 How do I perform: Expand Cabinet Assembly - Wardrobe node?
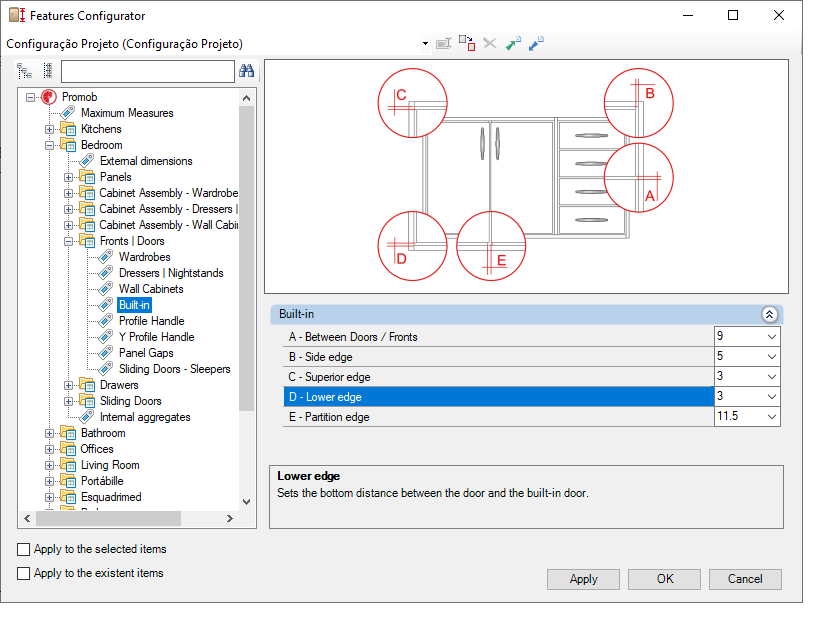pos(69,193)
